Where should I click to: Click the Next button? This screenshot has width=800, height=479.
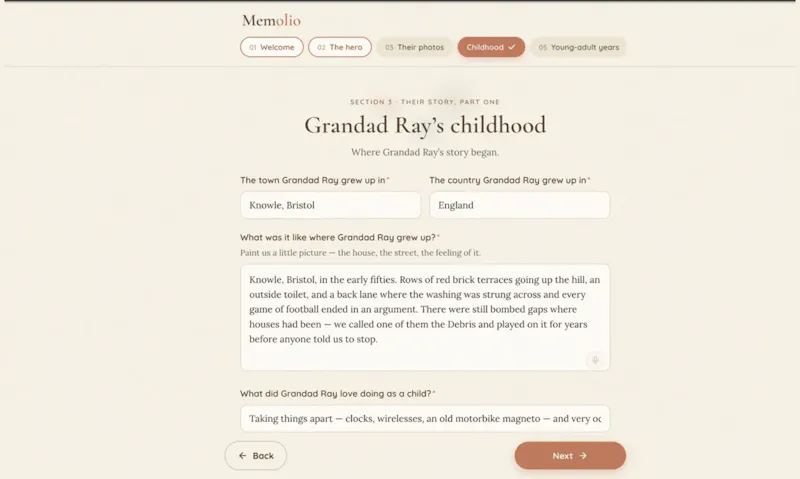click(570, 456)
